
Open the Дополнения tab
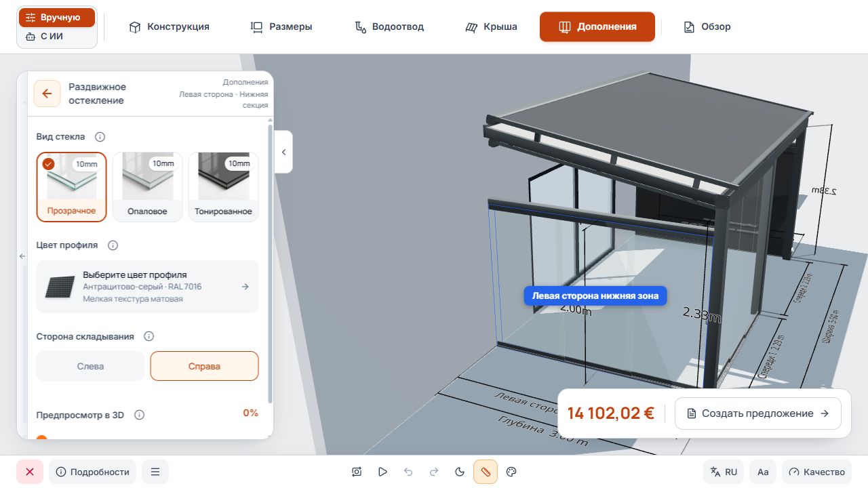click(597, 27)
